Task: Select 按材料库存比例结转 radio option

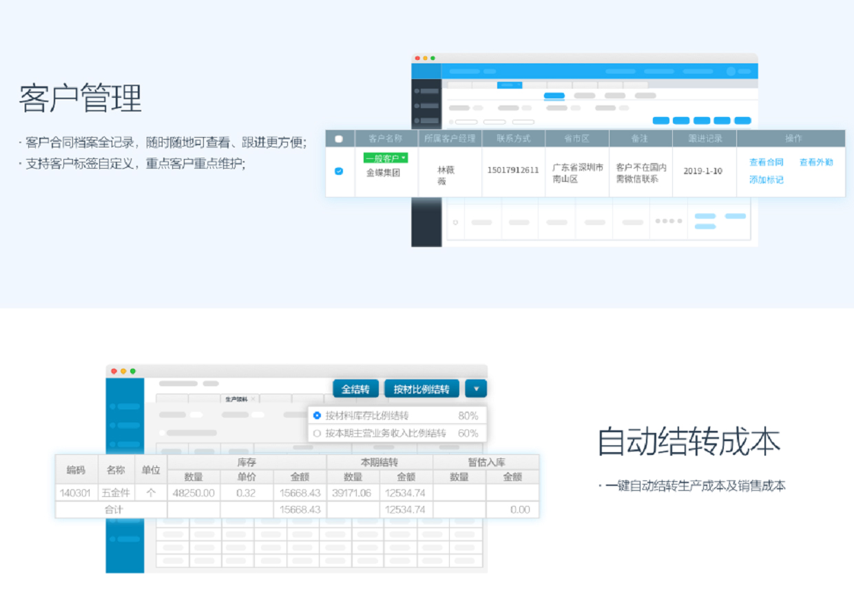Action: [x=317, y=416]
